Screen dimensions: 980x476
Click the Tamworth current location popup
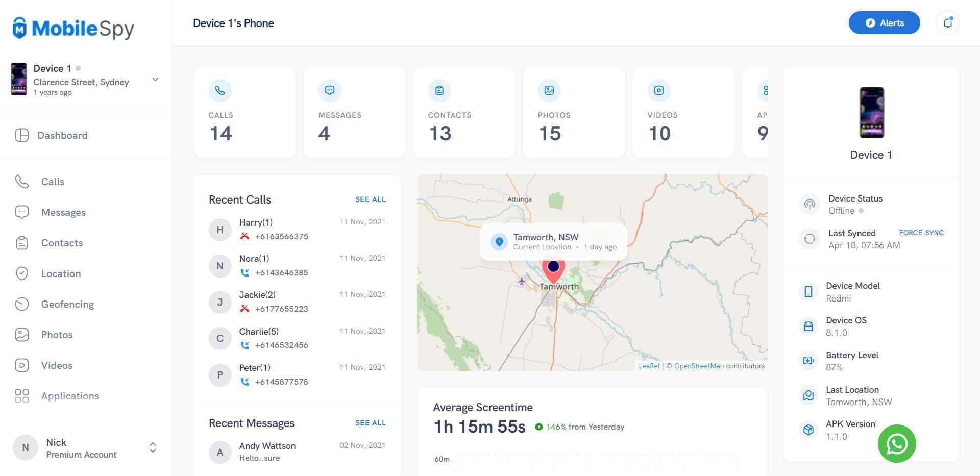[x=553, y=241]
